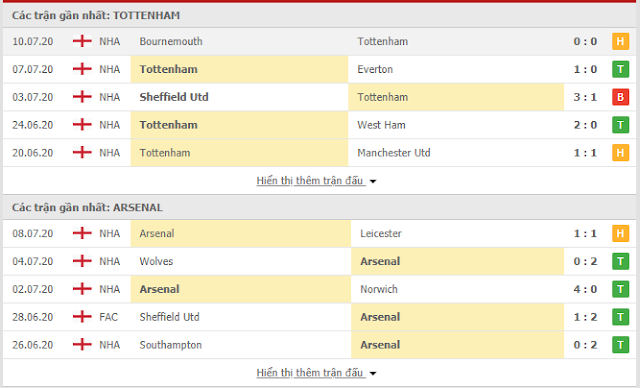Click England flag icon on 10.07.20 row

pos(82,41)
